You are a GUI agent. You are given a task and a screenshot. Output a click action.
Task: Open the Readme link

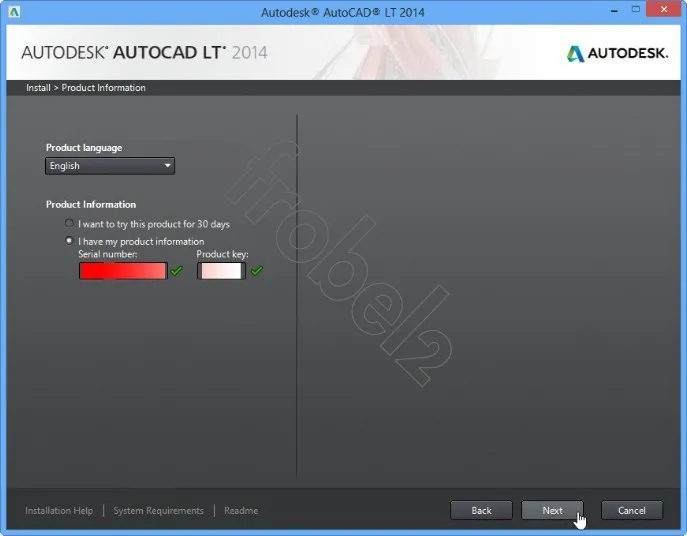241,511
